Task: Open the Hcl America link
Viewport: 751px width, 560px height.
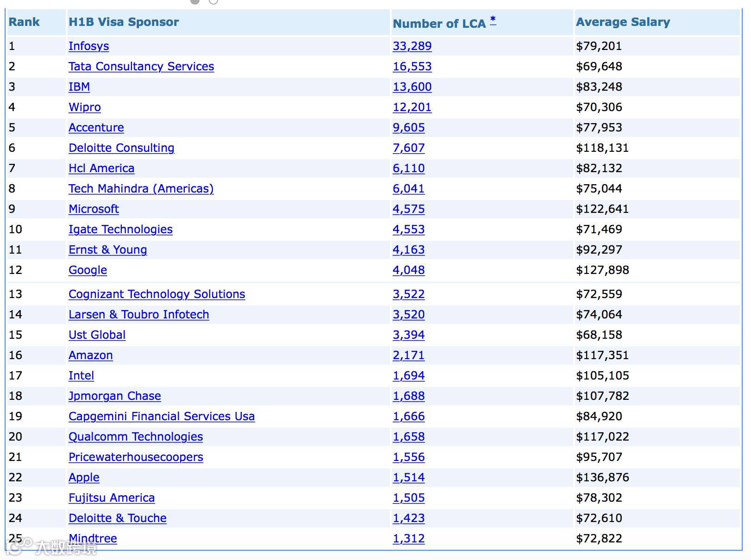Action: coord(101,168)
